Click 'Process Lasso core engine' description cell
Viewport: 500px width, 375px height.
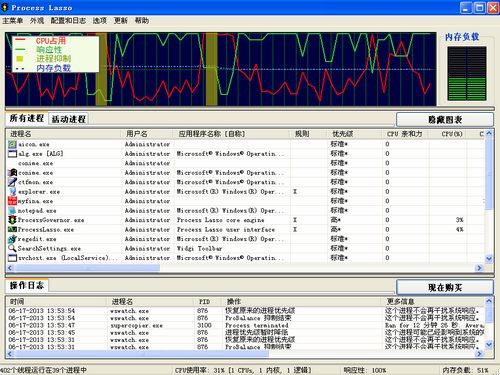(220, 220)
